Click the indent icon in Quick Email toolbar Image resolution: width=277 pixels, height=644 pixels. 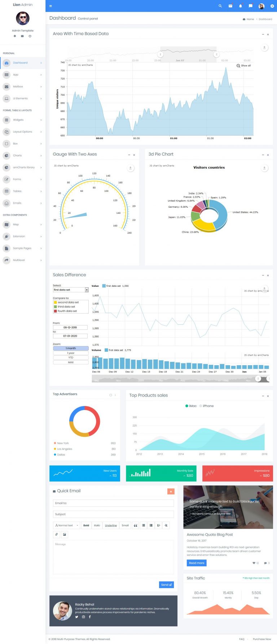pos(166,525)
